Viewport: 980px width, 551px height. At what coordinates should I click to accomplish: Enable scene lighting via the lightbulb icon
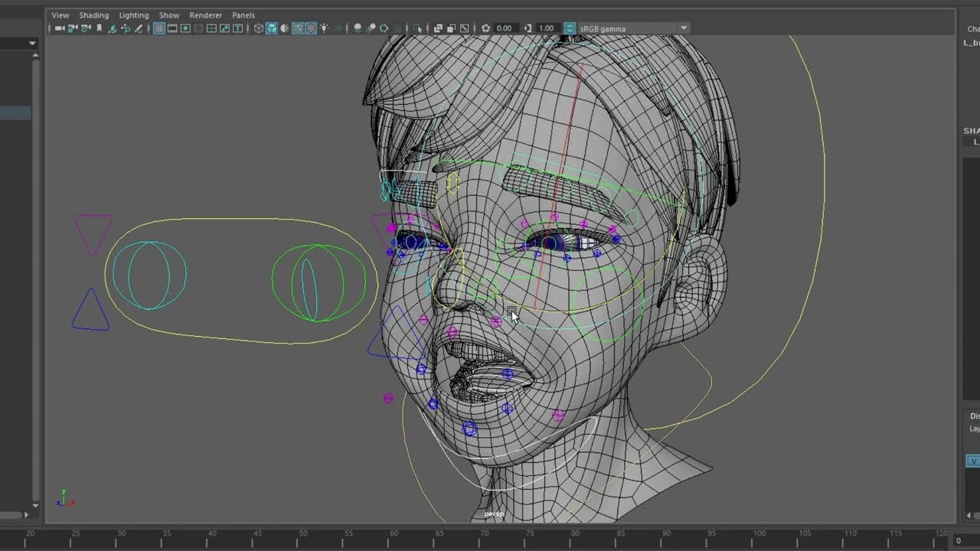pos(325,28)
